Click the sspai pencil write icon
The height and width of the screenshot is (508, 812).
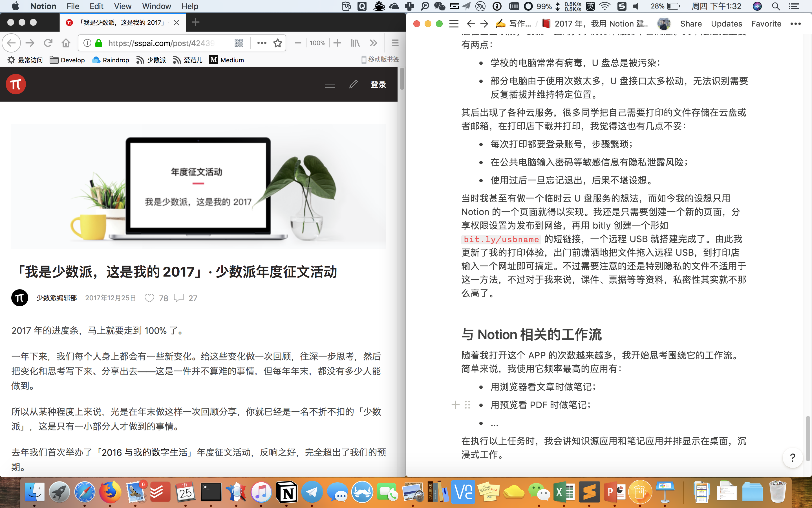pyautogui.click(x=353, y=84)
